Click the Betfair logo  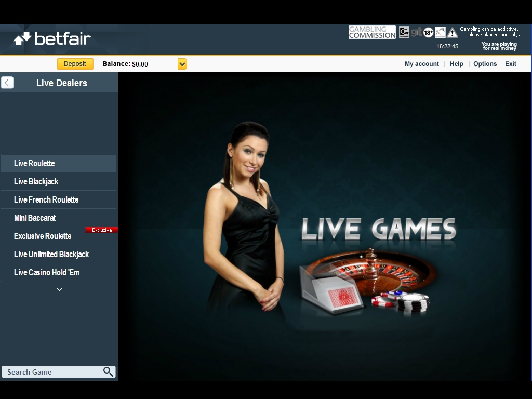(52, 39)
